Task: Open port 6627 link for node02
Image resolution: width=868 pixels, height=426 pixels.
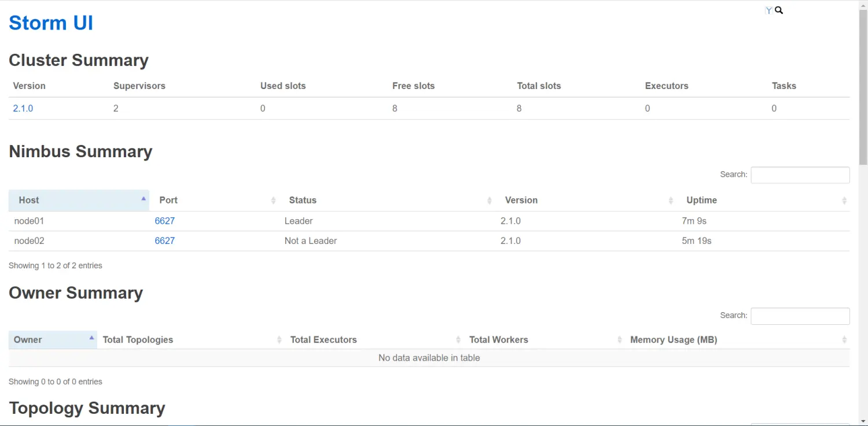Action: [165, 240]
